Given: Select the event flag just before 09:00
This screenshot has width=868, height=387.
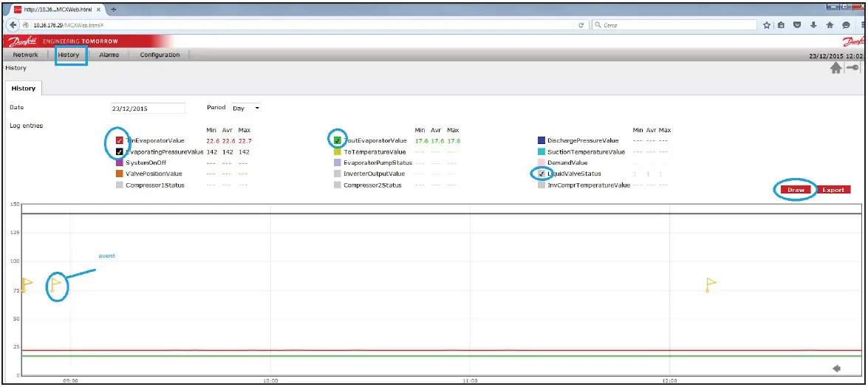Looking at the screenshot, I should click(55, 284).
